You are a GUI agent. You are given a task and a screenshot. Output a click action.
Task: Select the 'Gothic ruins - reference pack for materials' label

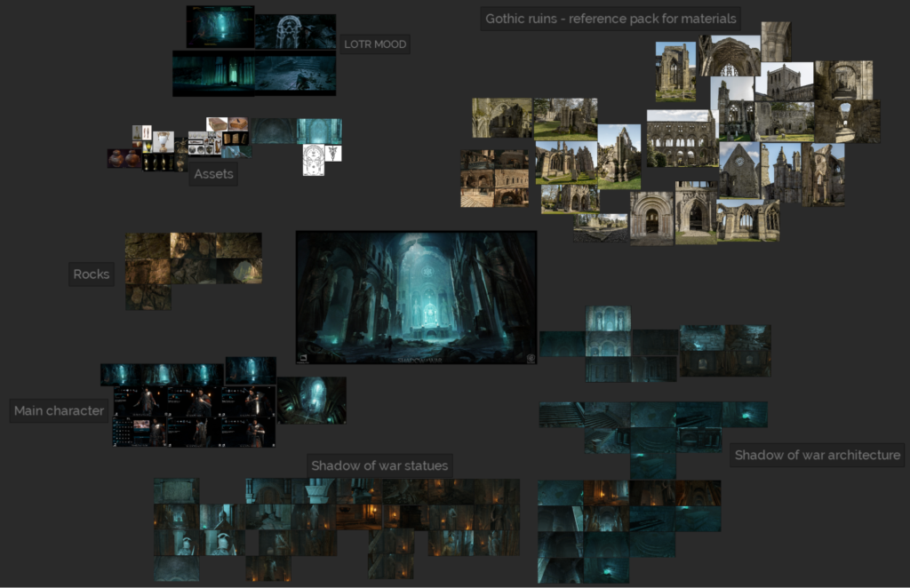611,20
